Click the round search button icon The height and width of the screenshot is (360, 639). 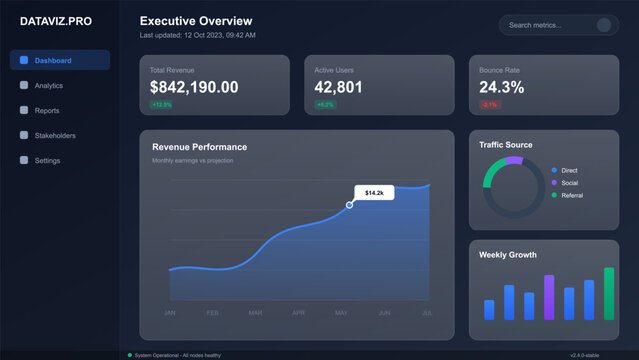[604, 25]
